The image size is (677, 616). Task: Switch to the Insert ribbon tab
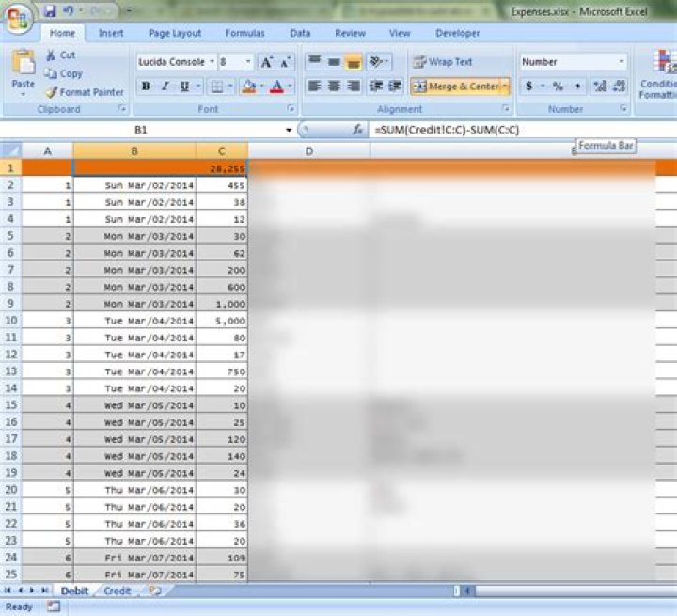(x=111, y=33)
